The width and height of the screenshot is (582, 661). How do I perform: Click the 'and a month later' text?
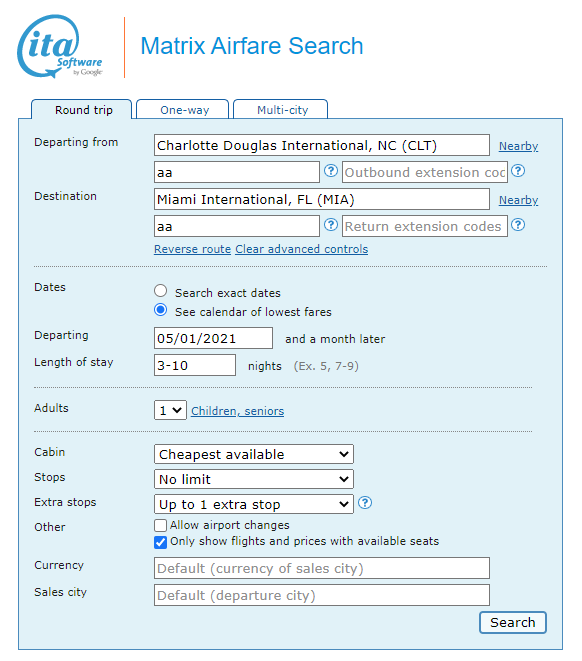pos(335,339)
